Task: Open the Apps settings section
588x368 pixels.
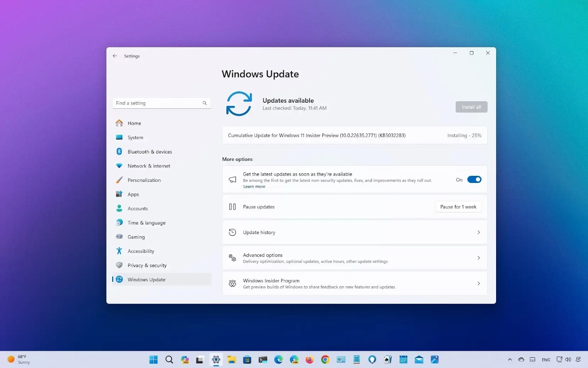Action: (x=162, y=194)
